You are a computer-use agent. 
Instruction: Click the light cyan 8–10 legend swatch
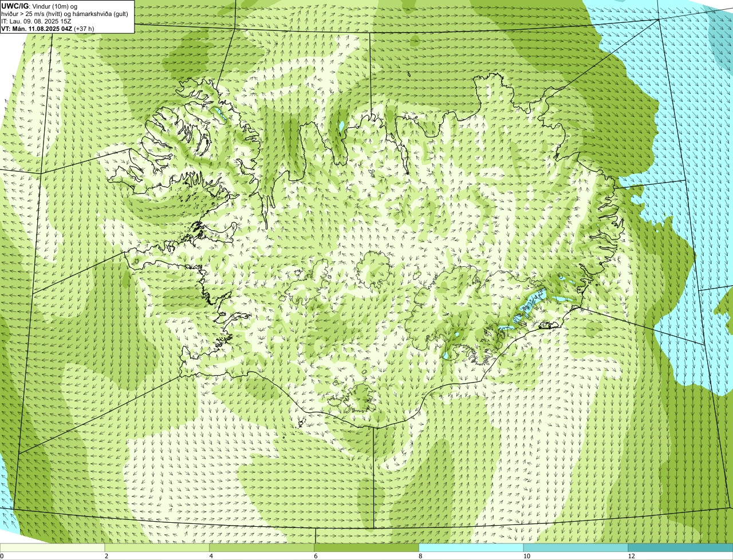point(471,548)
